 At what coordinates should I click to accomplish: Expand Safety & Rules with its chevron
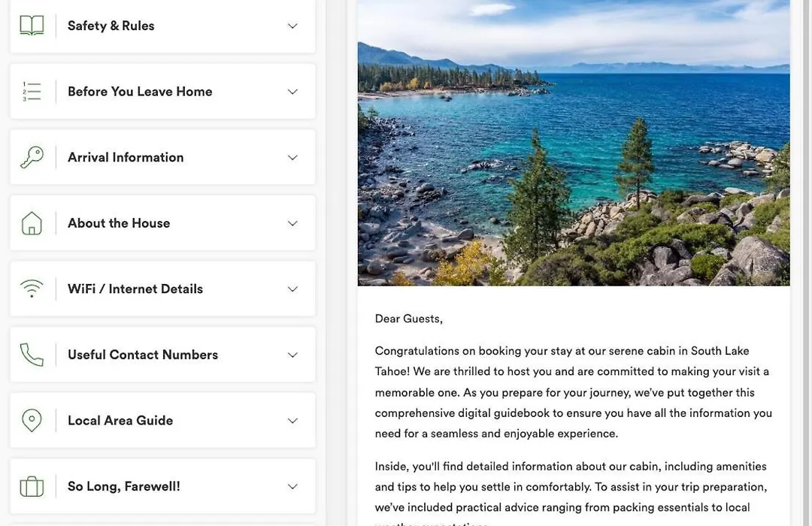click(292, 26)
